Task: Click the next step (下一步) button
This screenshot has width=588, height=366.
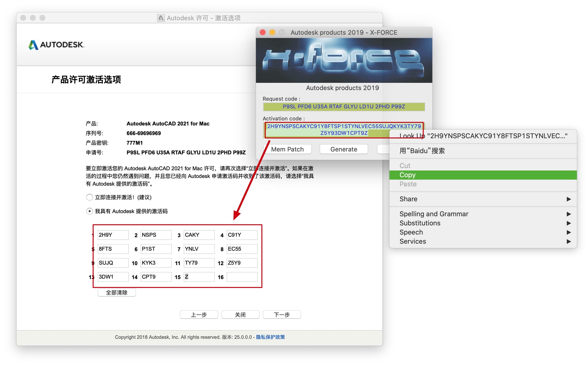Action: [x=282, y=314]
